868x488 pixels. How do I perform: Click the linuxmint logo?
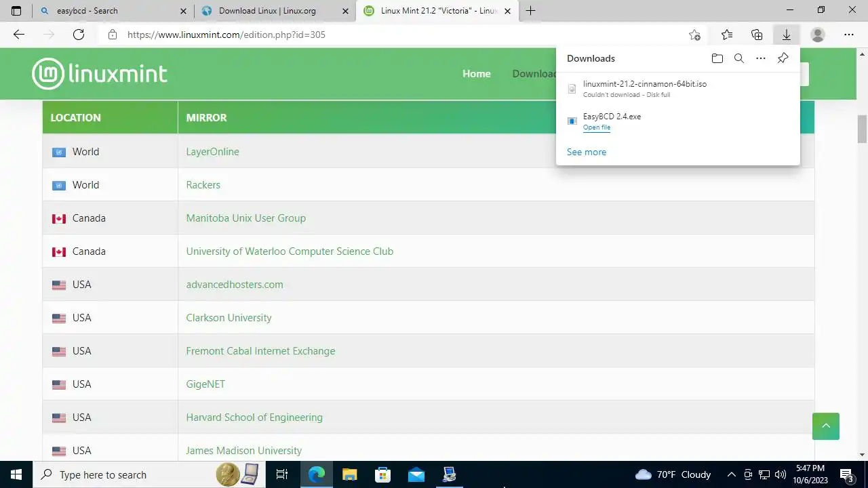tap(100, 74)
